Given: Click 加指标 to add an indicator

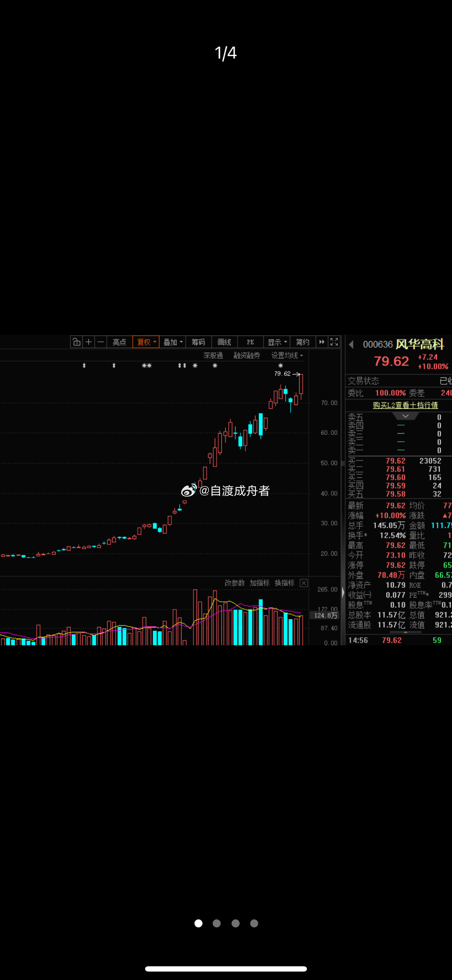Looking at the screenshot, I should [259, 583].
